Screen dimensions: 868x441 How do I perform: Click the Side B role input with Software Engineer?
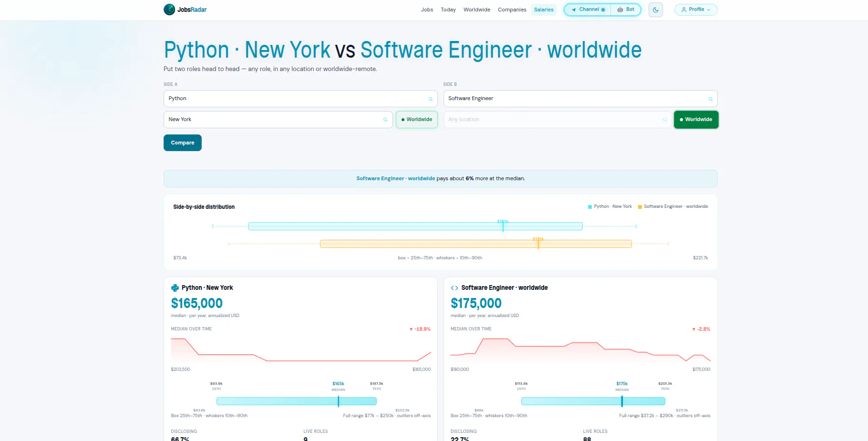coord(580,99)
